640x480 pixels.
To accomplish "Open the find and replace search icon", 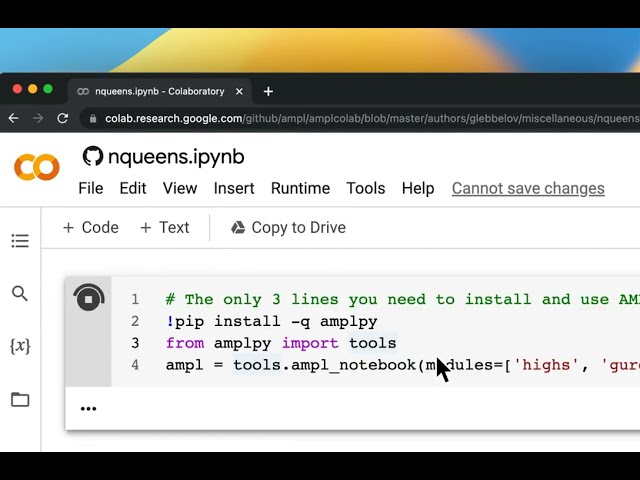I will tap(20, 293).
